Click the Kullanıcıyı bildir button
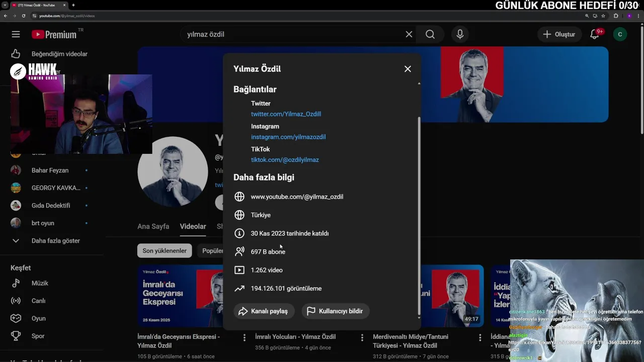 [336, 311]
